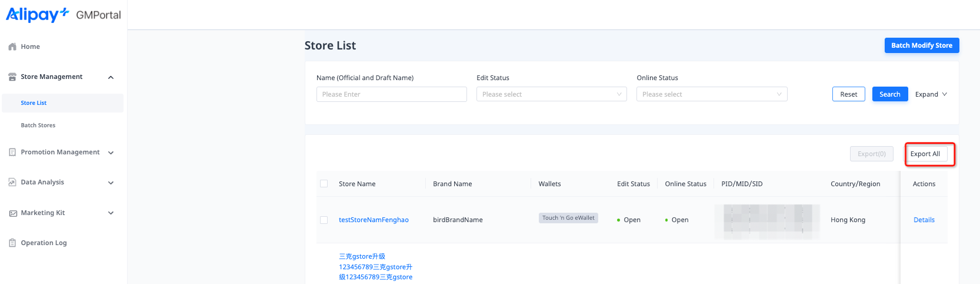Viewport: 980px width, 284px height.
Task: Expand additional search filters
Action: (931, 94)
